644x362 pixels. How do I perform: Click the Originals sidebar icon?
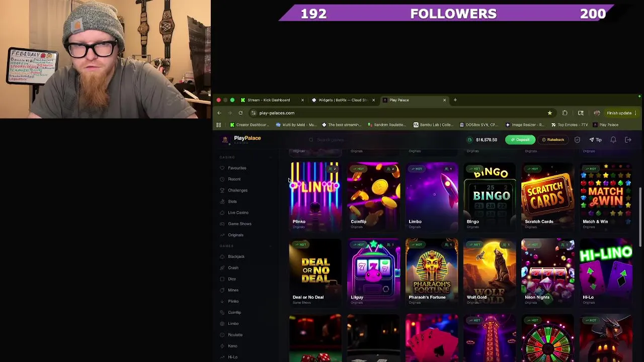tap(222, 235)
